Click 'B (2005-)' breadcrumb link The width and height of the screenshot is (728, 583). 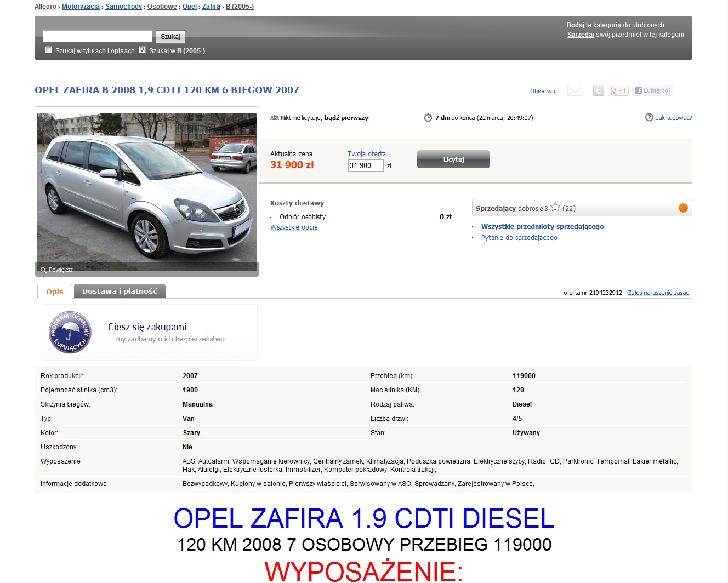(240, 7)
